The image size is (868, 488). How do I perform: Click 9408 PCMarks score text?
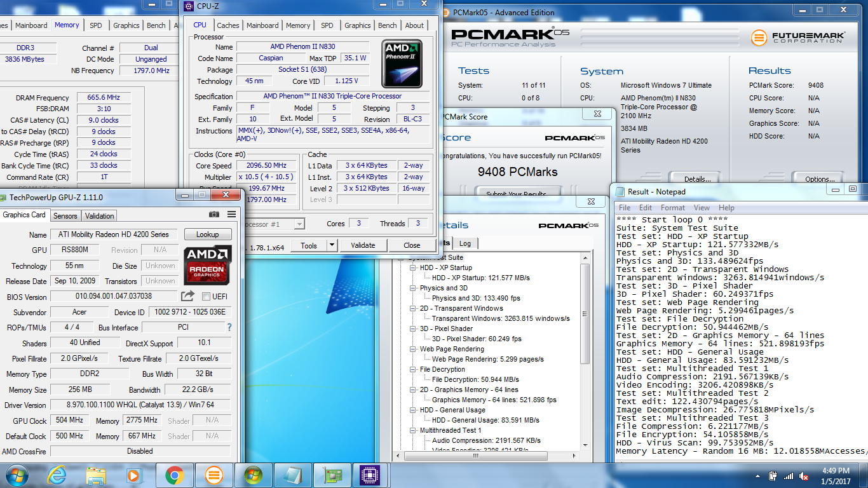[x=517, y=172]
